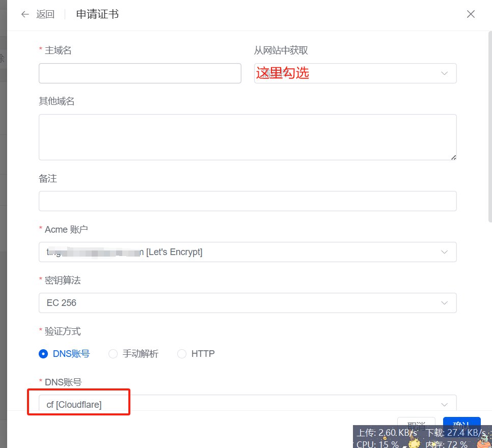Expand the 密钥算法 EC 256 dropdown

248,303
